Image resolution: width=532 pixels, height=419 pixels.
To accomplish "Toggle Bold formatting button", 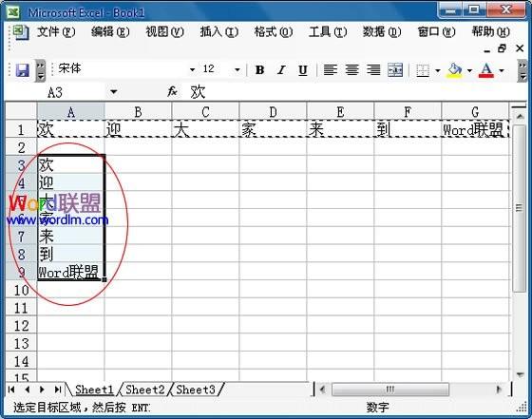I will pos(260,70).
